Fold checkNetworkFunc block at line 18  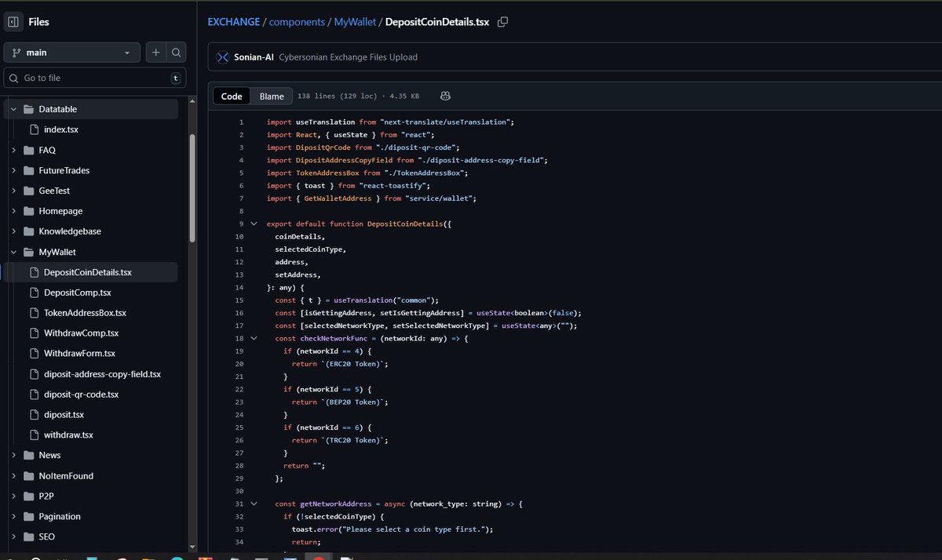pos(254,338)
